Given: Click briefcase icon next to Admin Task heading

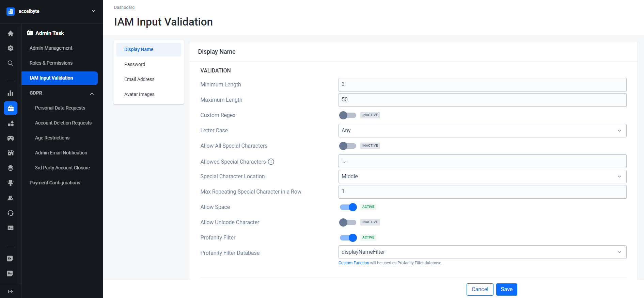Looking at the screenshot, I should coord(30,33).
